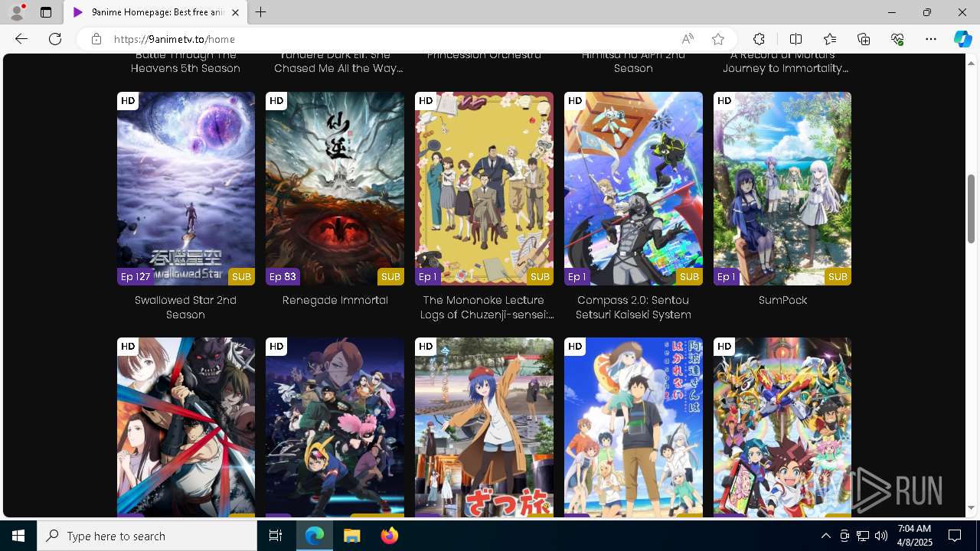
Task: Click Ep 83 badge on Renegade Immortal
Action: (x=283, y=277)
